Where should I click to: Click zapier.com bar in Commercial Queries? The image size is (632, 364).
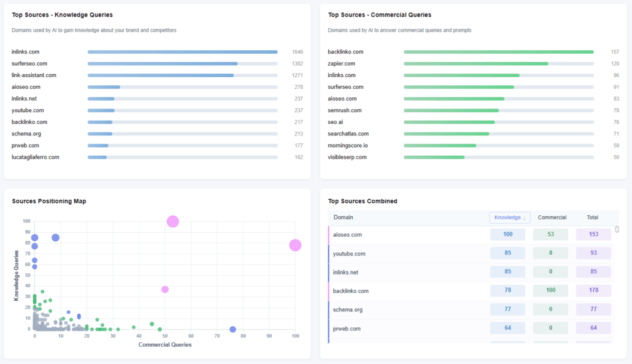[x=476, y=64]
